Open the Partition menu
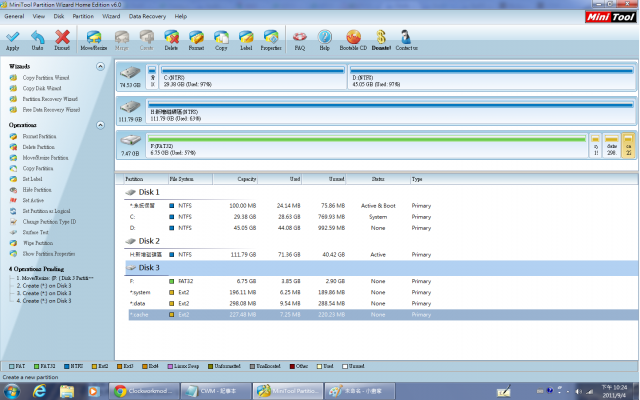Screen dimensions: 640x400 tap(83, 16)
